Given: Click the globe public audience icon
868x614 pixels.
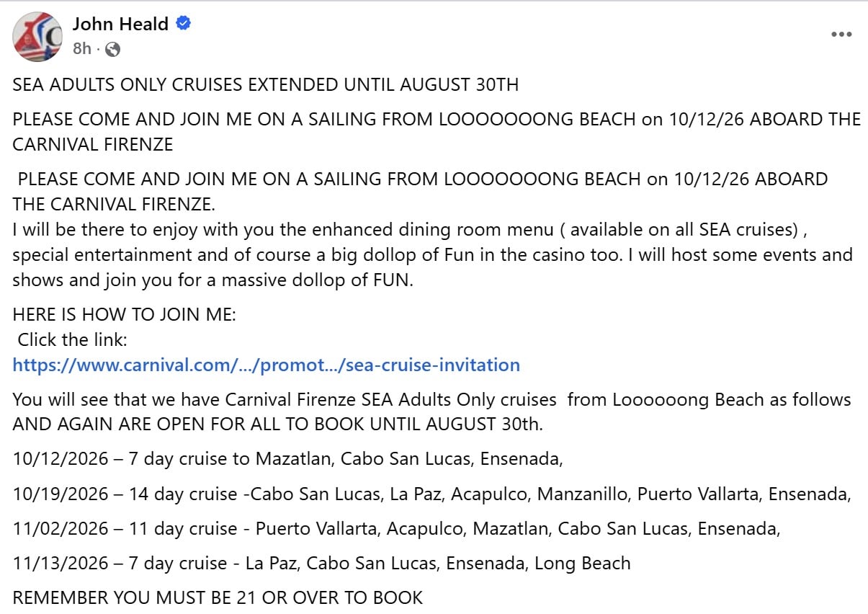Looking at the screenshot, I should pyautogui.click(x=112, y=50).
